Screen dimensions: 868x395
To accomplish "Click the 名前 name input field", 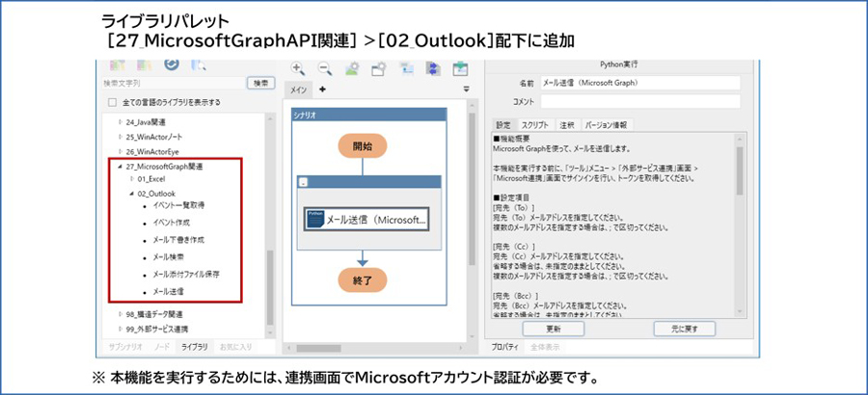I will pyautogui.click(x=640, y=83).
